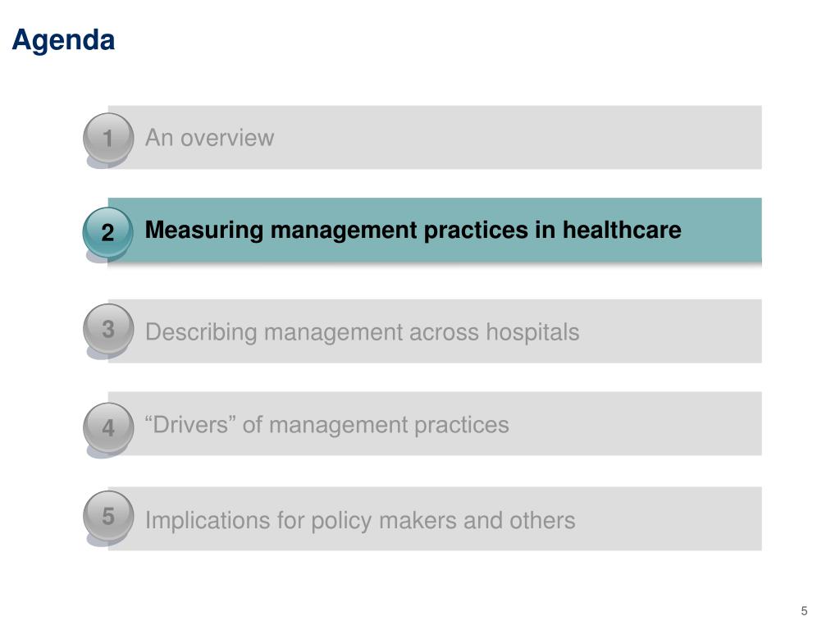Open 'Describing management across hospitals' item

click(x=362, y=332)
